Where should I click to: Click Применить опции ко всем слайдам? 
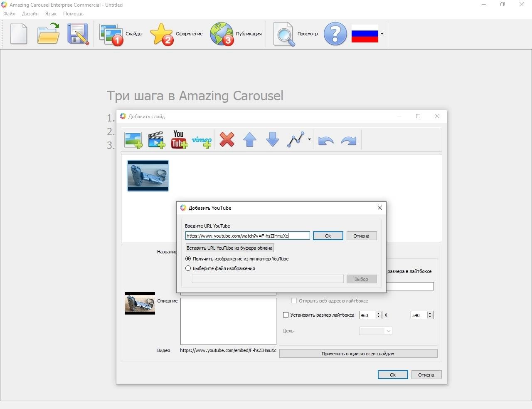[x=358, y=354]
